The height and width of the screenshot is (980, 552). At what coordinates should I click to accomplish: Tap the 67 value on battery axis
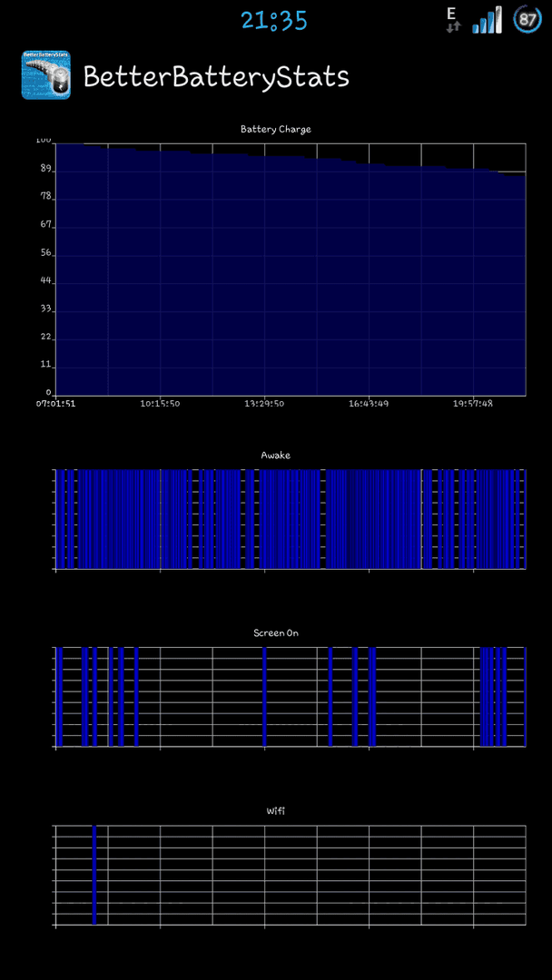(x=45, y=225)
